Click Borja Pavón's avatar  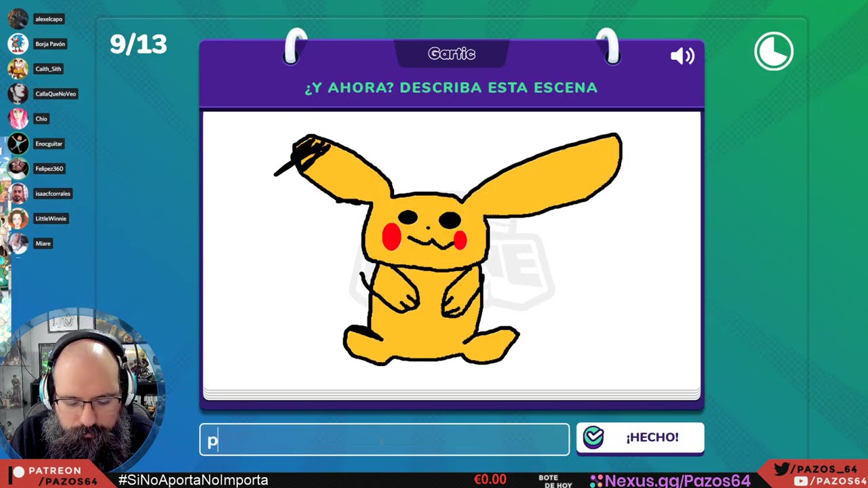[x=18, y=43]
